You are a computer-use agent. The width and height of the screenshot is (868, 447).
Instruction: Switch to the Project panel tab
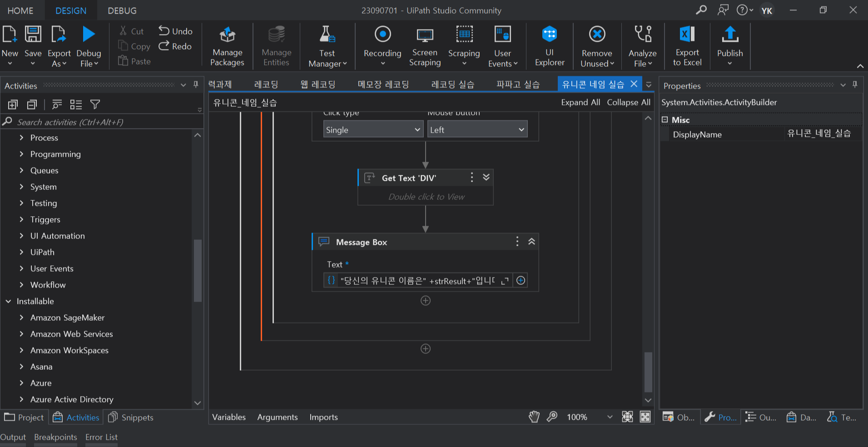[24, 417]
